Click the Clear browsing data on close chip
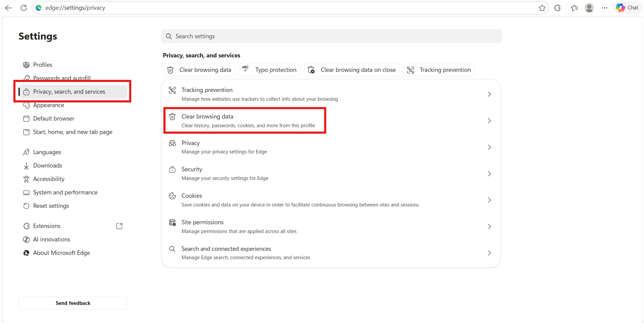This screenshot has height=323, width=644. click(352, 70)
